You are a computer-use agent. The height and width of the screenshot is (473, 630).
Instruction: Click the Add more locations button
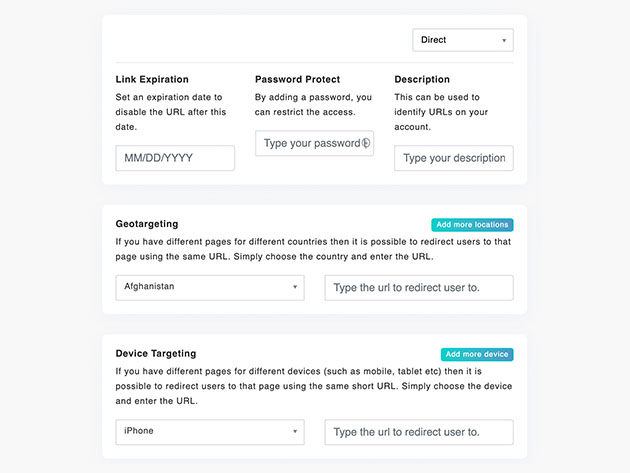[472, 225]
